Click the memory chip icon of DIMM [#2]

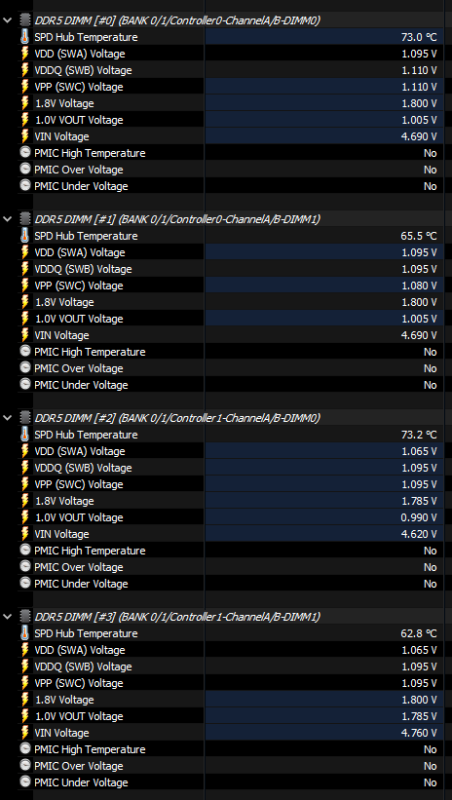point(25,418)
